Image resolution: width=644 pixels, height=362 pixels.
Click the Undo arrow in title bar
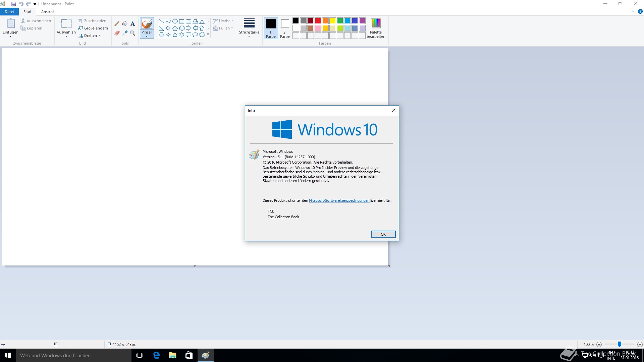click(21, 4)
